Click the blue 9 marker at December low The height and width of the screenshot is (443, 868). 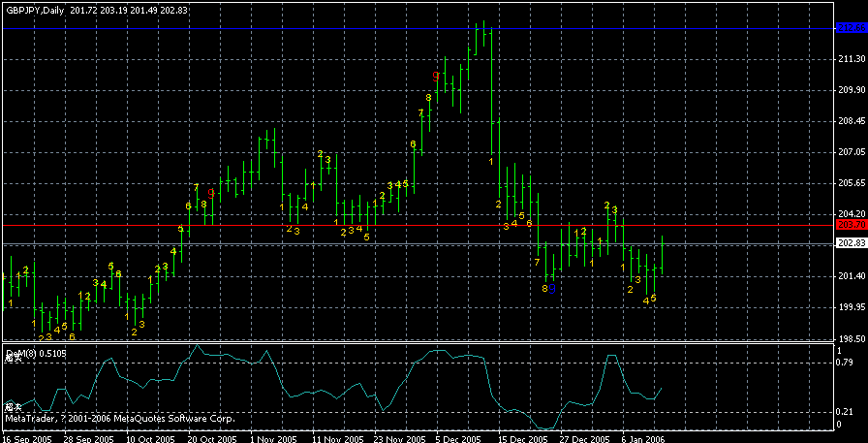pyautogui.click(x=552, y=289)
